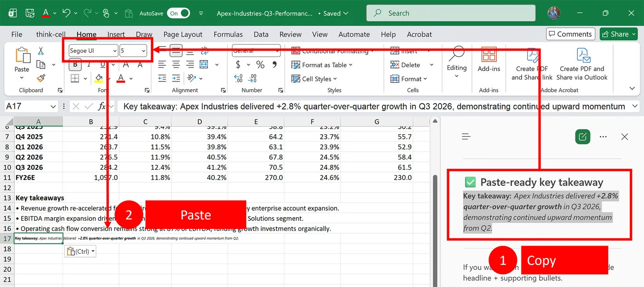This screenshot has height=287, width=644.
Task: Click Decrease Decimal icon
Action: click(x=252, y=78)
